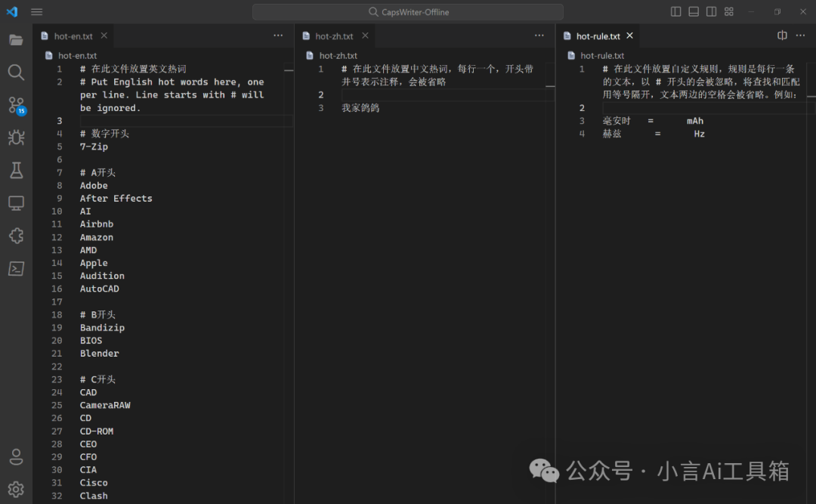The width and height of the screenshot is (816, 504).
Task: Open the Extensions view
Action: coord(16,236)
